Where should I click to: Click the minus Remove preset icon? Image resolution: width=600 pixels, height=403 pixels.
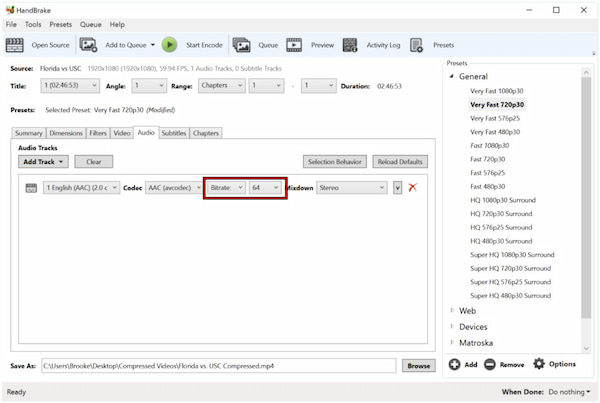[489, 364]
